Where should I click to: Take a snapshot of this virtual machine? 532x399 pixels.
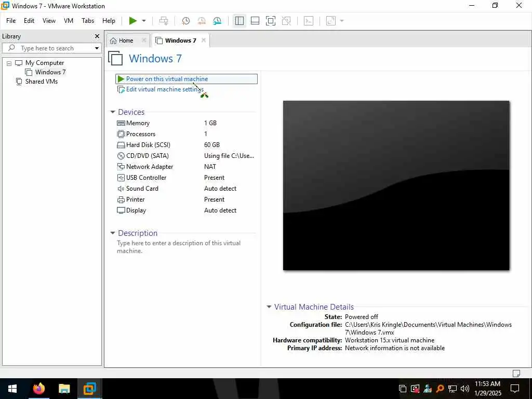(x=185, y=21)
